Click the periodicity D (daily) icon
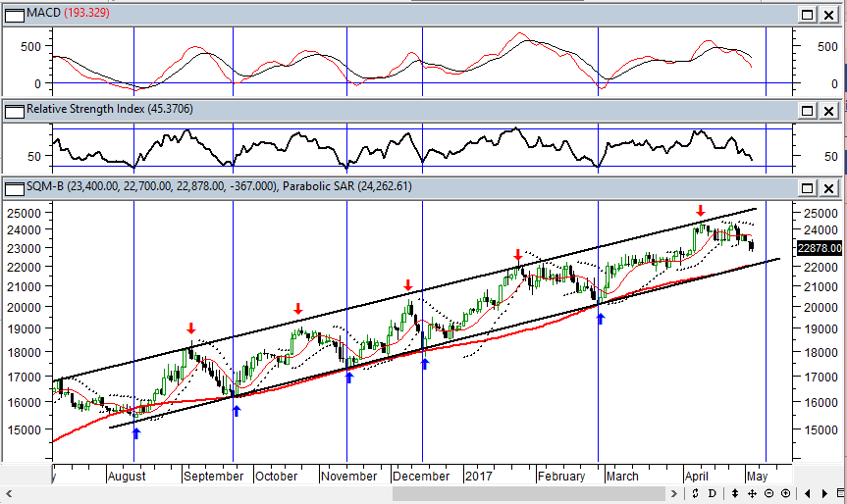Image resolution: width=847 pixels, height=504 pixels. (x=712, y=493)
